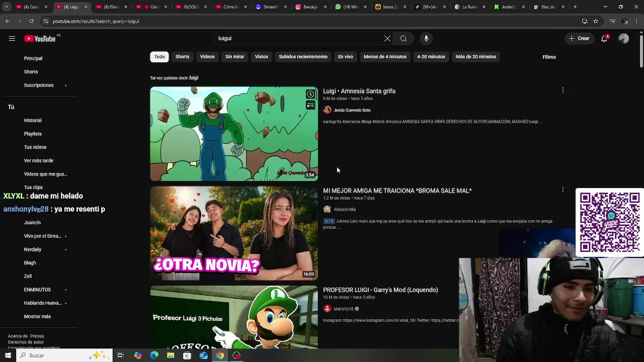The height and width of the screenshot is (362, 644).
Task: Click the Crear button
Action: (x=579, y=39)
